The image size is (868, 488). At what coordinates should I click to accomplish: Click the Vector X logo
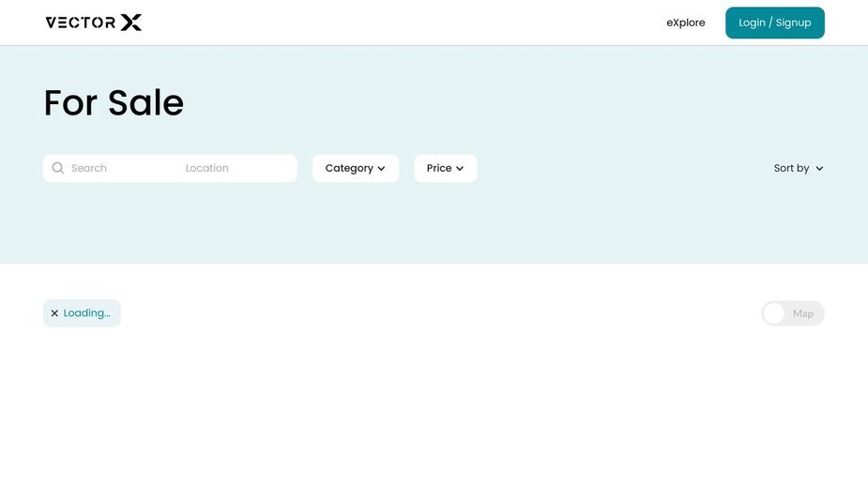coord(94,23)
